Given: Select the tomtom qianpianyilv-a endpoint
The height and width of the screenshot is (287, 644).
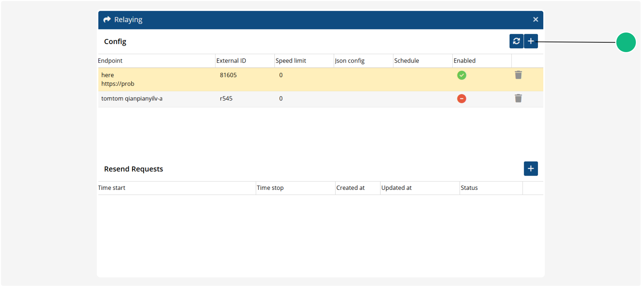Looking at the screenshot, I should tap(132, 98).
